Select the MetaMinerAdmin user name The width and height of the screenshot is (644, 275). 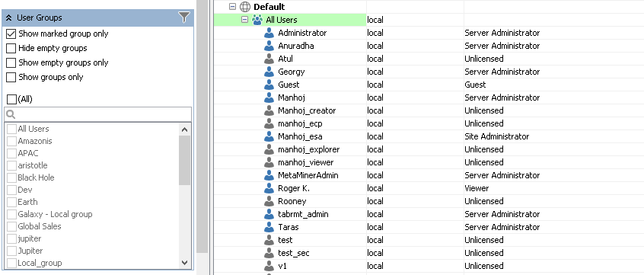point(308,175)
